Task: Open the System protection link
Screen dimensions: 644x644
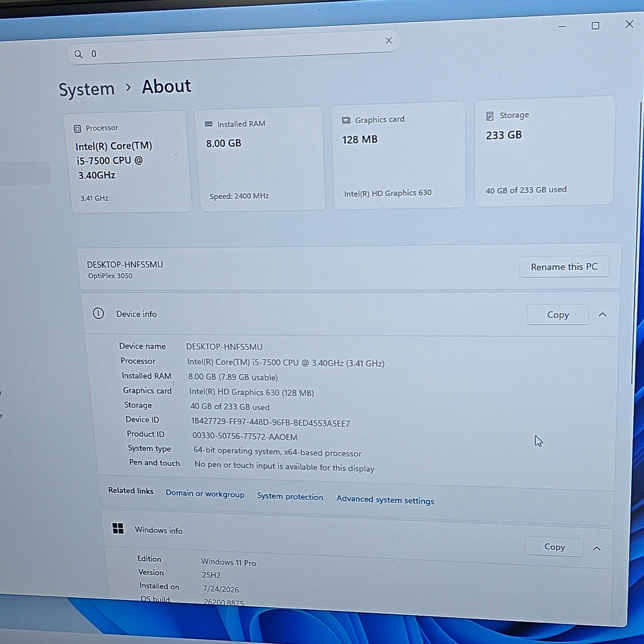Action: tap(290, 497)
